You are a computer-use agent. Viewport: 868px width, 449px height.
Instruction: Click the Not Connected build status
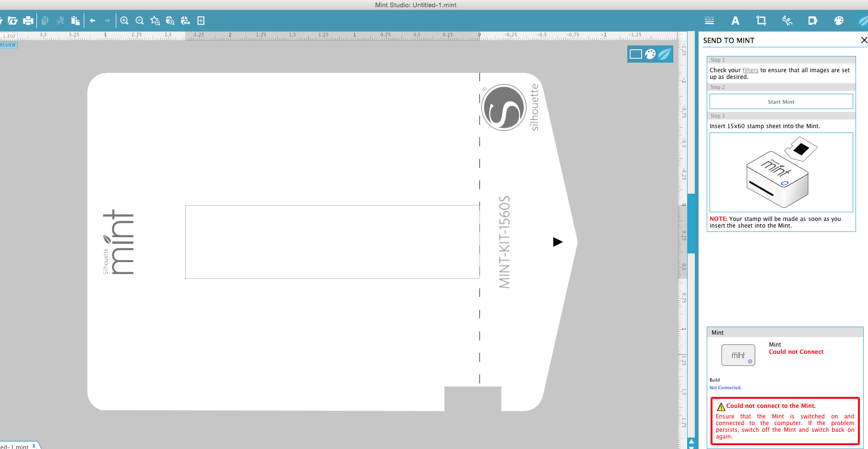pos(725,388)
